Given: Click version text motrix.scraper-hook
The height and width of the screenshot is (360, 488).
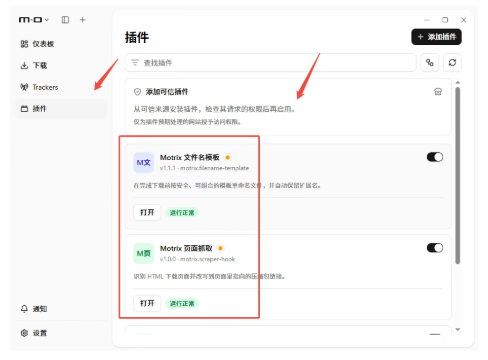Looking at the screenshot, I should tap(197, 259).
